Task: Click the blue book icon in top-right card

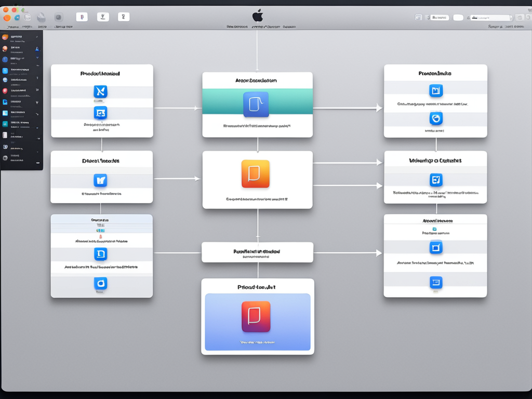Action: tap(436, 91)
